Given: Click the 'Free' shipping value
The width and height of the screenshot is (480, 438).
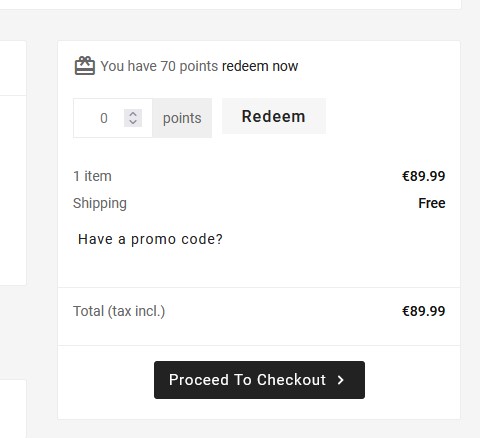Looking at the screenshot, I should (x=432, y=203).
